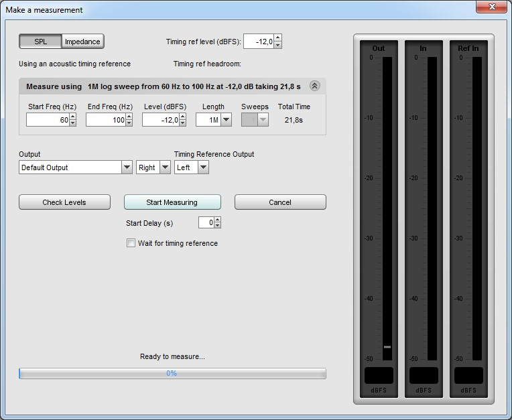Image resolution: width=512 pixels, height=420 pixels.
Task: Increase Start Freq with up arrow
Action: coord(73,117)
